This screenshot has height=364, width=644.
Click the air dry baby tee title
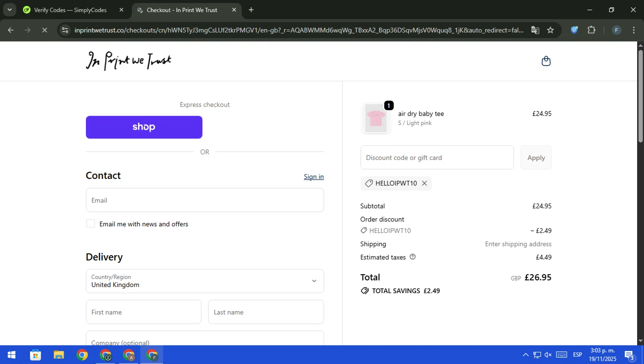tap(421, 114)
